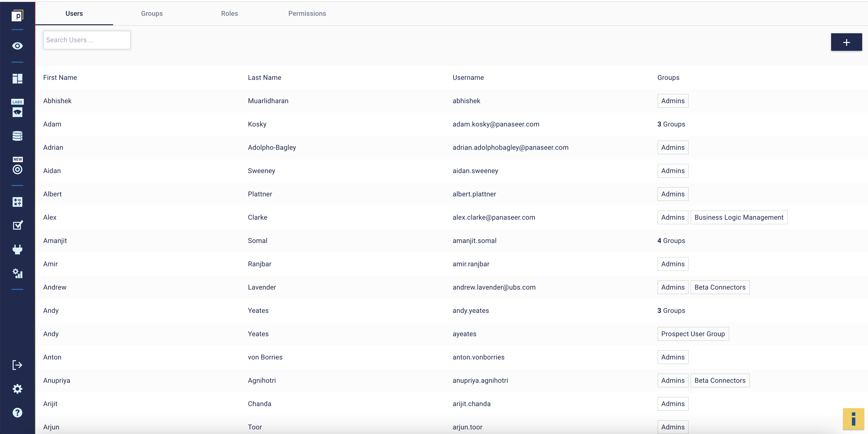Open the checkbox tasks icon
The height and width of the screenshot is (434, 868).
click(x=17, y=225)
